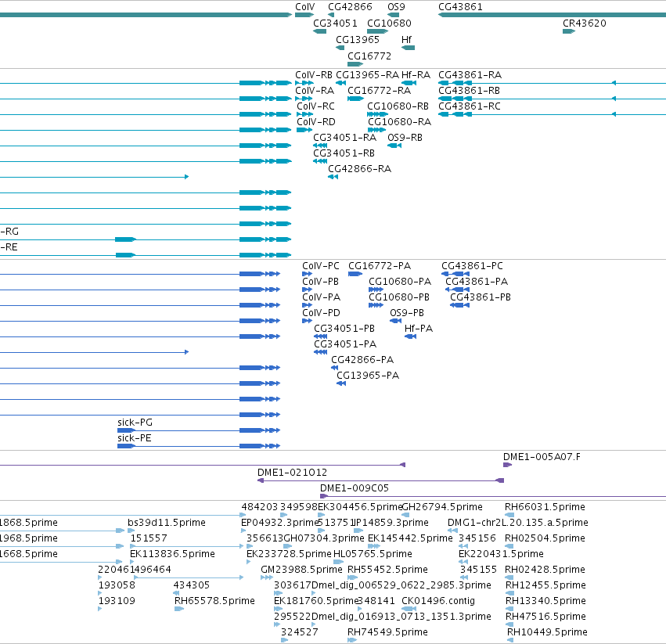Viewport: 666px width, 644px height.
Task: Select the ColV gene feature
Action: [304, 15]
